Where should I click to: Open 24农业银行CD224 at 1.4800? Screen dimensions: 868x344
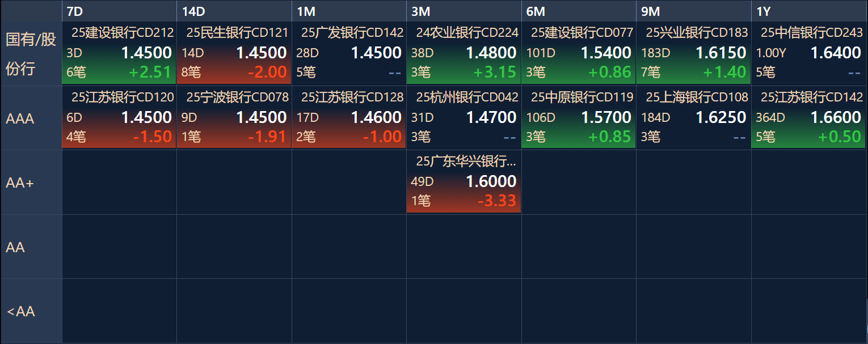464,53
